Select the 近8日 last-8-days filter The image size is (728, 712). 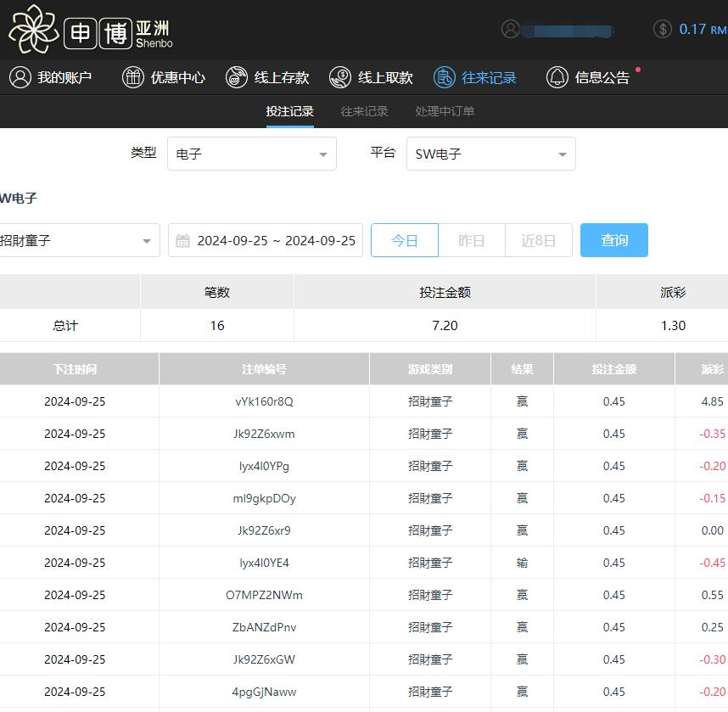coord(538,240)
